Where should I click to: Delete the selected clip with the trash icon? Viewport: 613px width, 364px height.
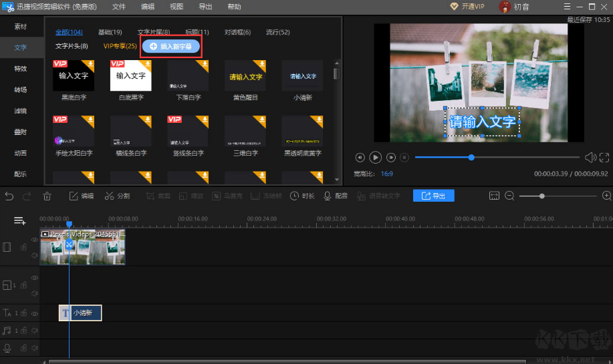[47, 196]
